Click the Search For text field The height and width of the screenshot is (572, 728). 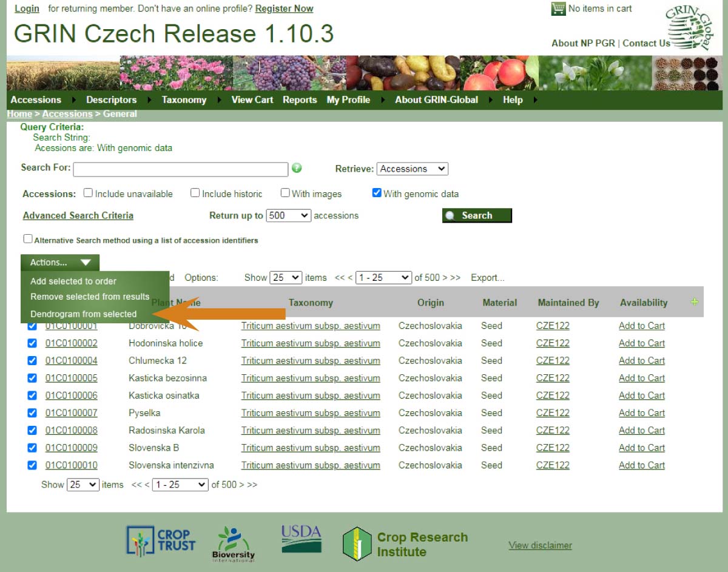(x=180, y=169)
